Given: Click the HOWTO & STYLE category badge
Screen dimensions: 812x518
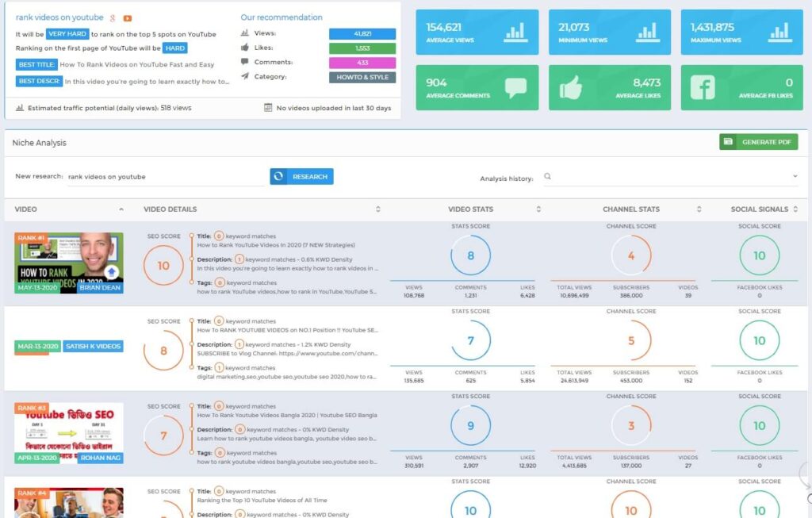Looking at the screenshot, I should [362, 77].
